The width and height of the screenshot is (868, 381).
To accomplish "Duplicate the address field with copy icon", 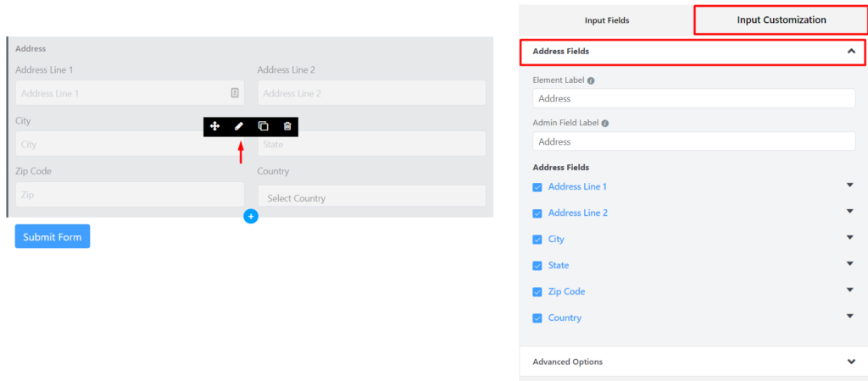I will 264,127.
